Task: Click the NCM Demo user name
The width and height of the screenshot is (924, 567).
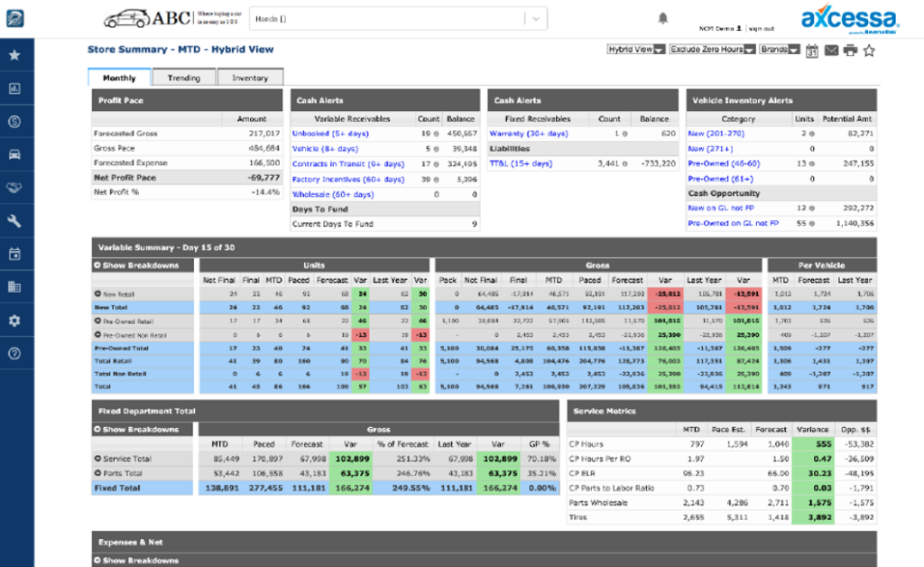Action: 716,28
